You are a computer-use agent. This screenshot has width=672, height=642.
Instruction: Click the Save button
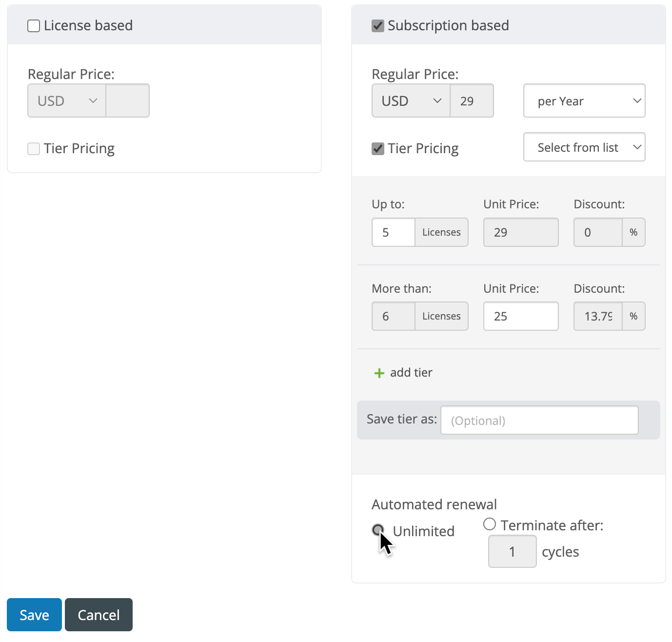34,615
